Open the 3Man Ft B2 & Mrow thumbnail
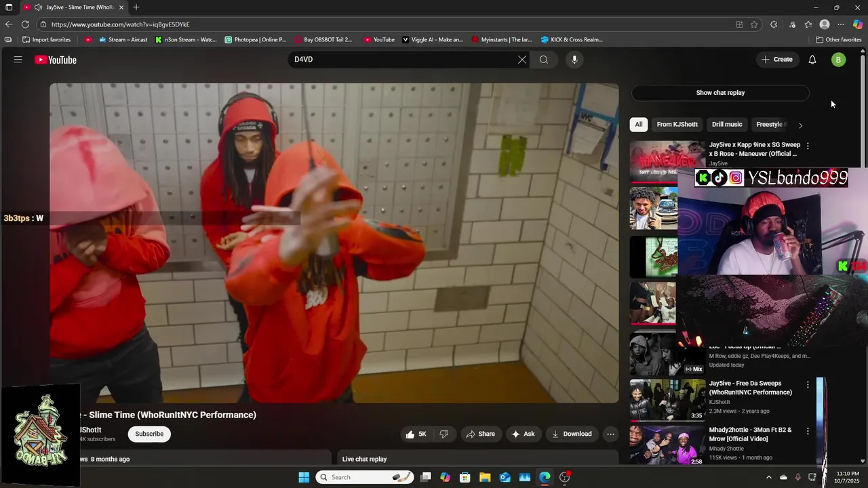Viewport: 868px width, 488px height. (667, 446)
